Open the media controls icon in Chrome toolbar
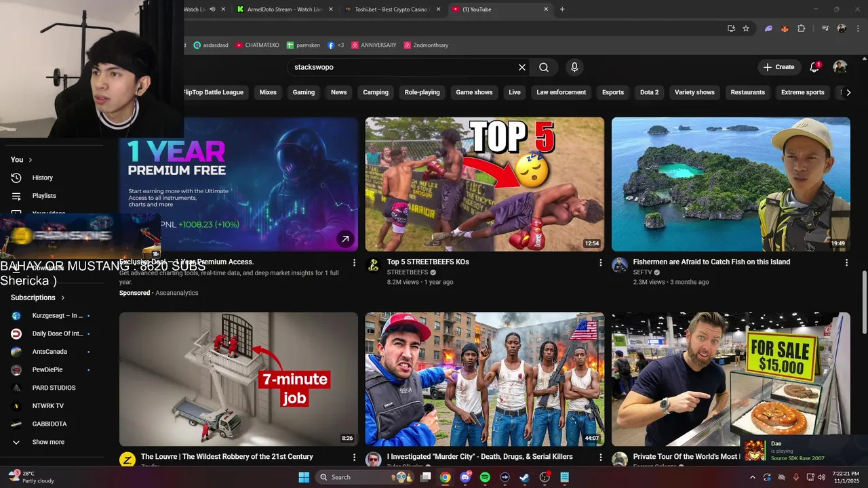 (x=825, y=28)
